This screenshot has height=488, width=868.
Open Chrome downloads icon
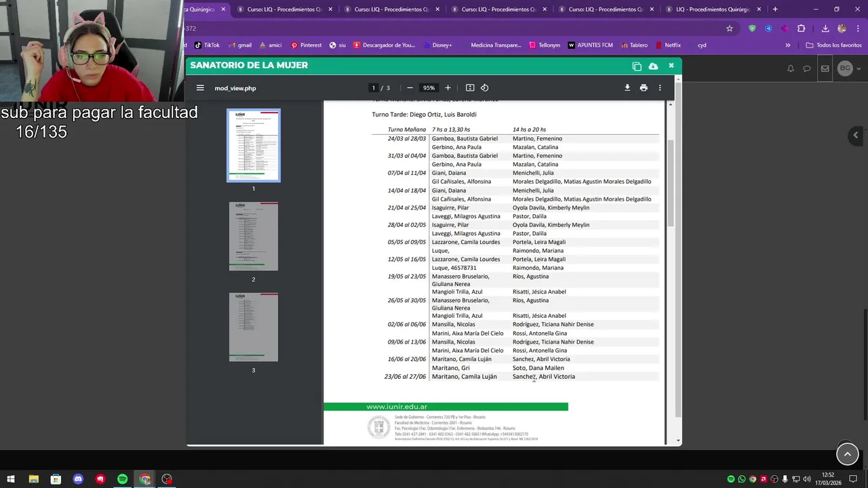825,28
